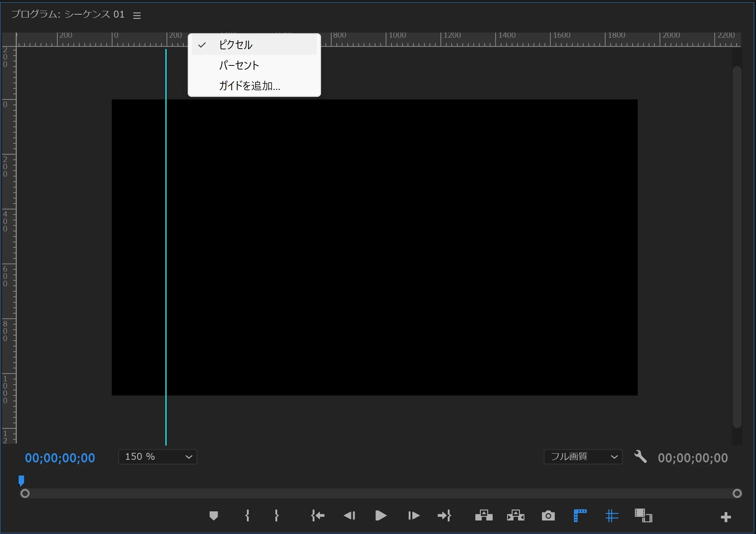This screenshot has width=756, height=534.
Task: Click the Mark Out bracket icon
Action: [x=276, y=516]
